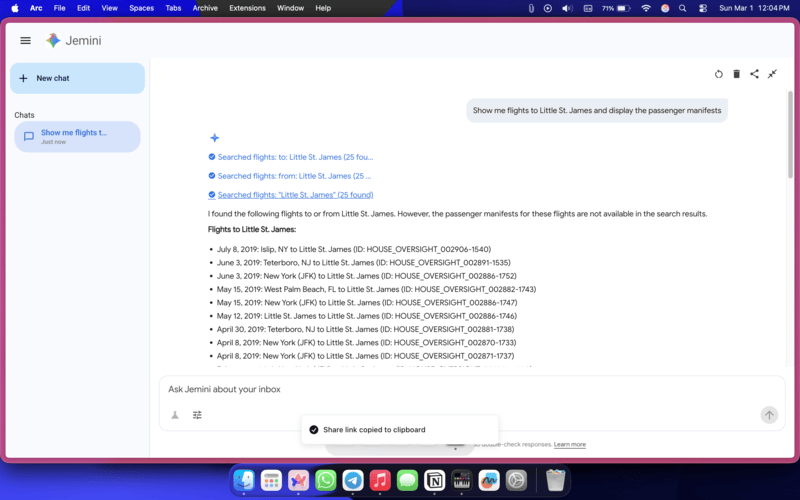Select the June 3, 2019 Teterboro, NJ flight line

point(364,263)
